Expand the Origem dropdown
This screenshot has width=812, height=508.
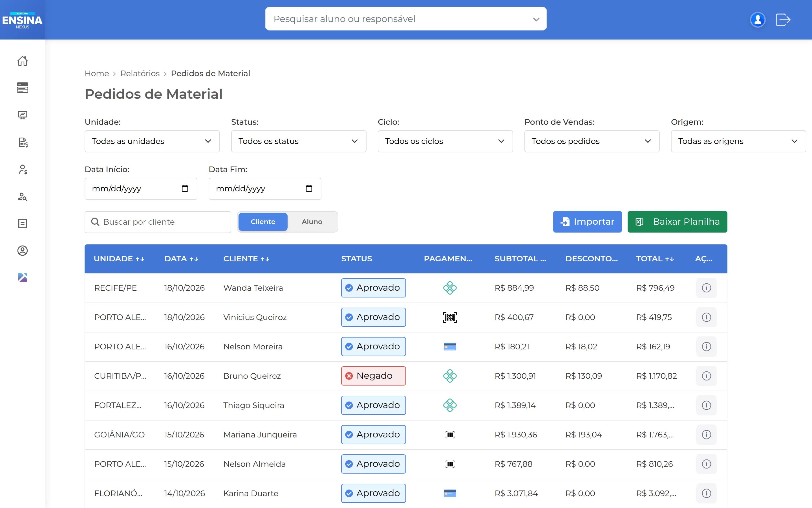coord(738,141)
